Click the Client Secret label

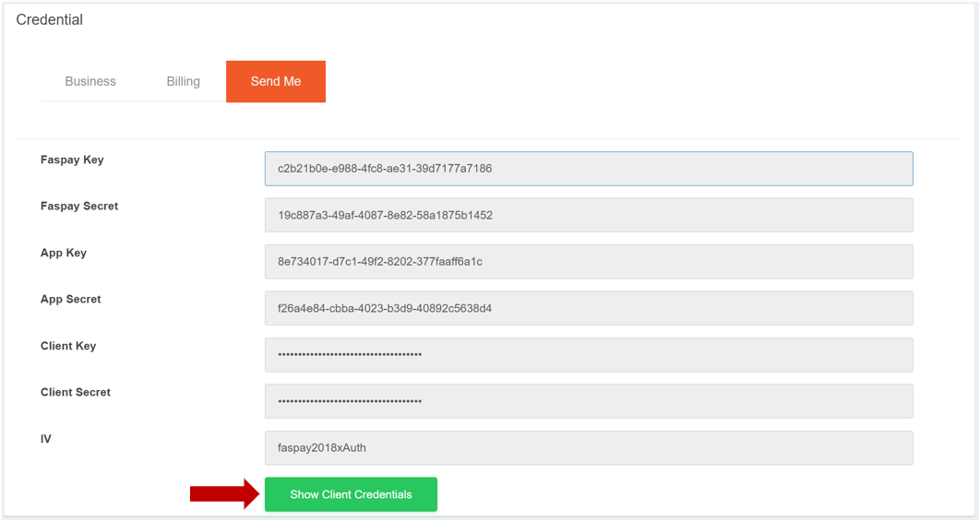[76, 392]
